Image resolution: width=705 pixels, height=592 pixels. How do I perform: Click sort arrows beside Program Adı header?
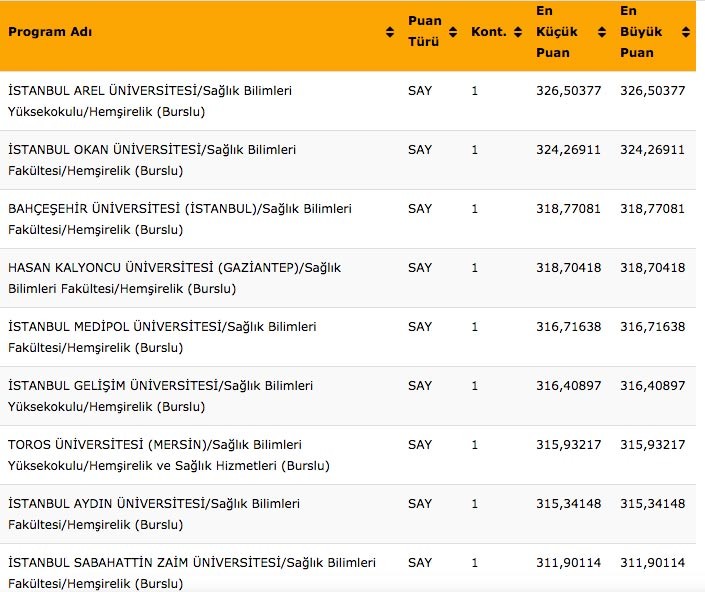[x=390, y=32]
